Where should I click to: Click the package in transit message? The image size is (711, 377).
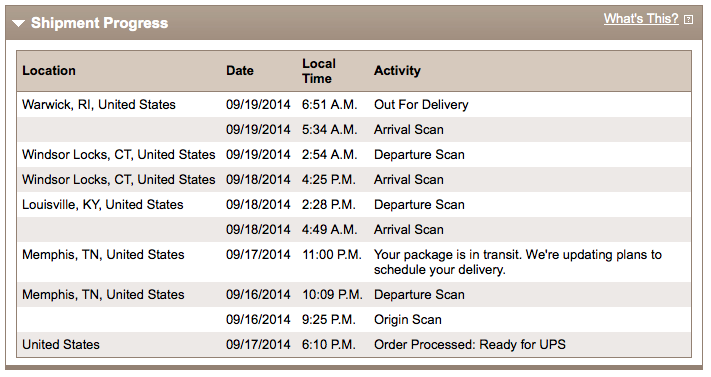[518, 262]
